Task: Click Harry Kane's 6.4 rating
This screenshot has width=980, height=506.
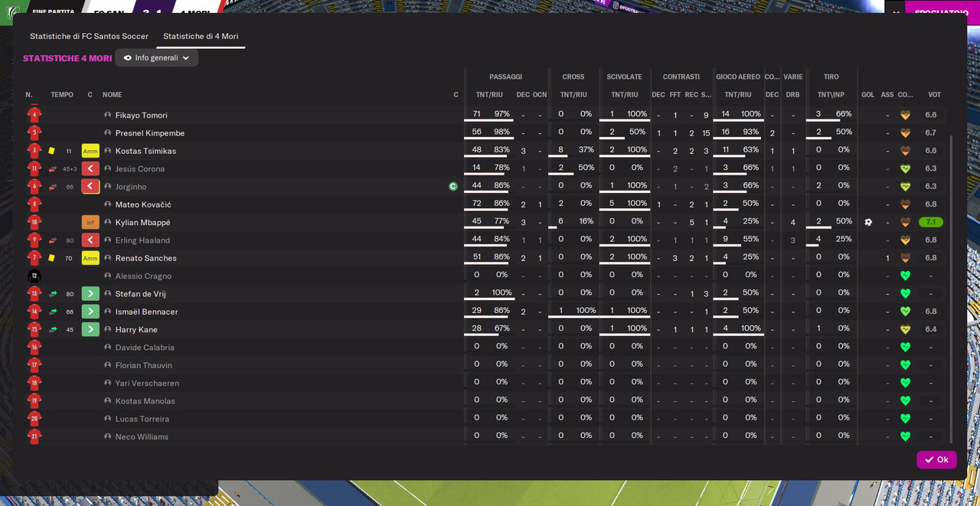Action: (931, 329)
